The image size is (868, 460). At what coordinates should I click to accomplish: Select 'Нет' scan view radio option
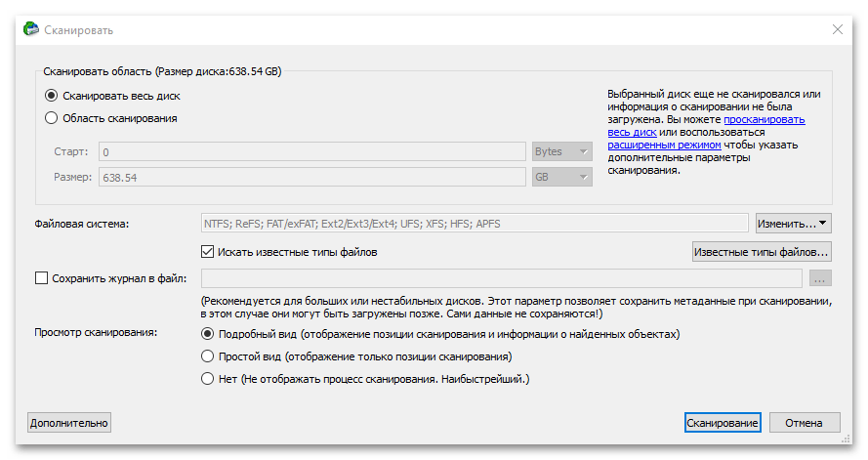207,379
